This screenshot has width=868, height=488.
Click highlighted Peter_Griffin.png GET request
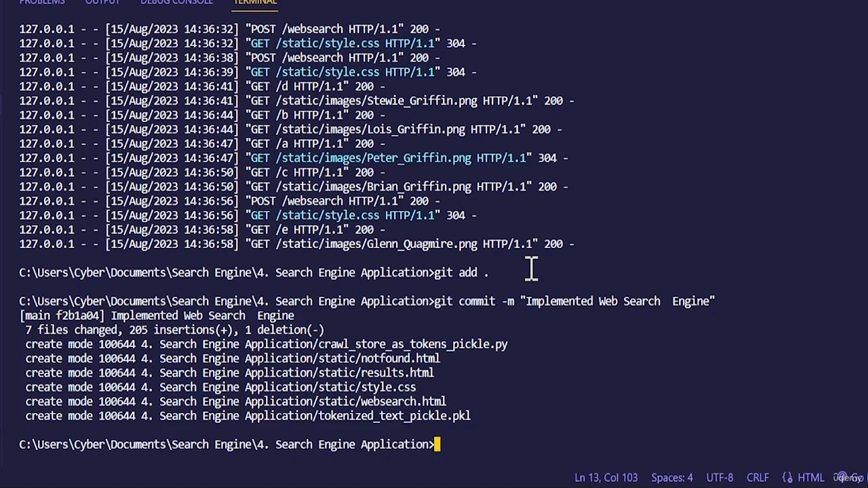pyautogui.click(x=389, y=158)
